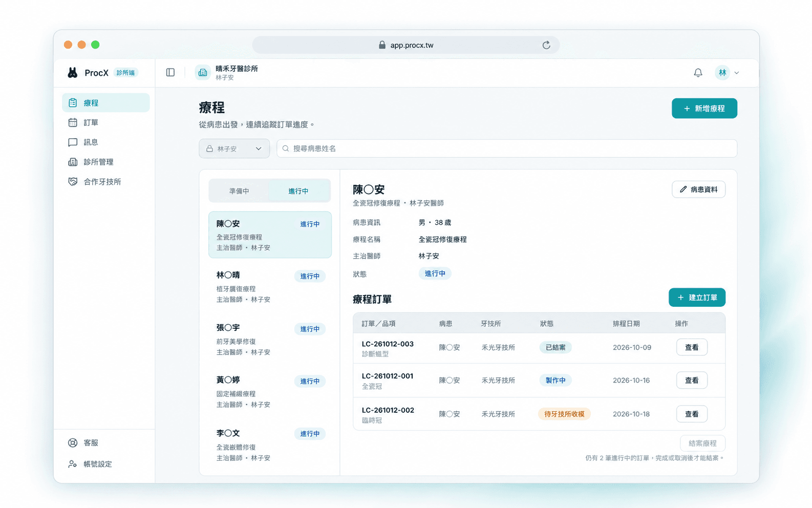View order LC-261012-001 with 查看
This screenshot has height=508, width=812.
click(692, 380)
